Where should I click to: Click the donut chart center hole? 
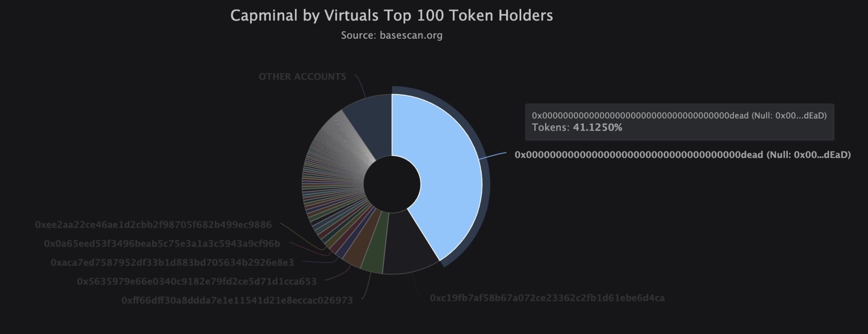pos(392,184)
